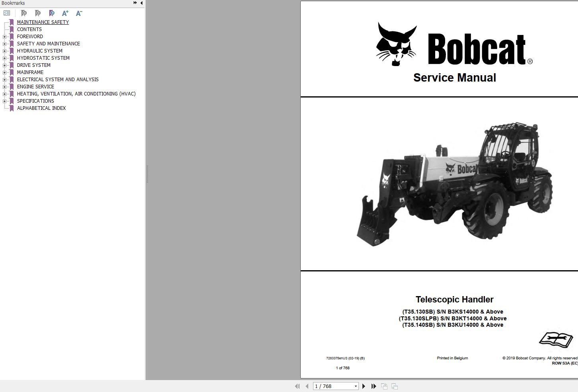Jump to last page icon

point(374,386)
